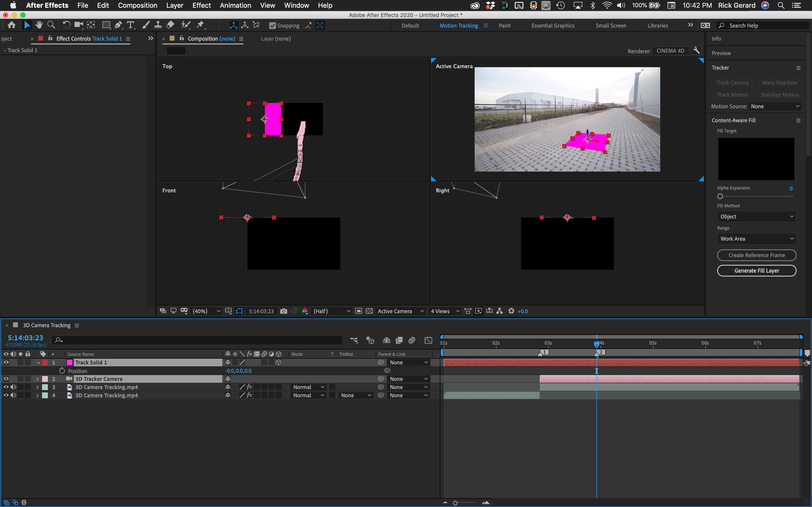
Task: Enable the Snapping checkbox
Action: tap(272, 26)
